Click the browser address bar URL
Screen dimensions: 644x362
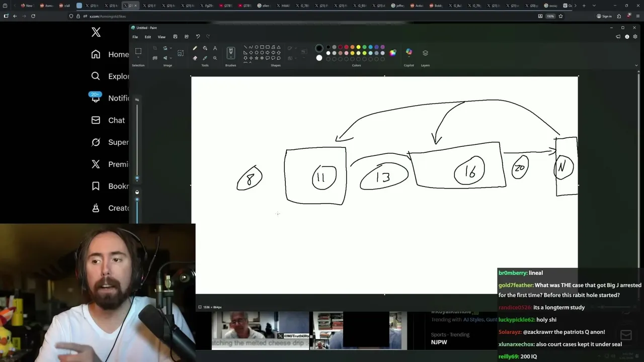click(x=108, y=16)
